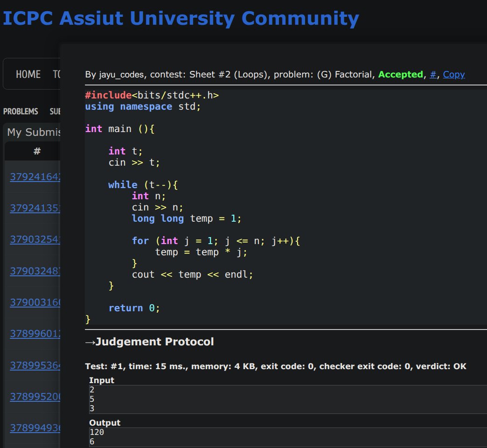Open submission starting with 379241642
The image size is (487, 448).
35,177
